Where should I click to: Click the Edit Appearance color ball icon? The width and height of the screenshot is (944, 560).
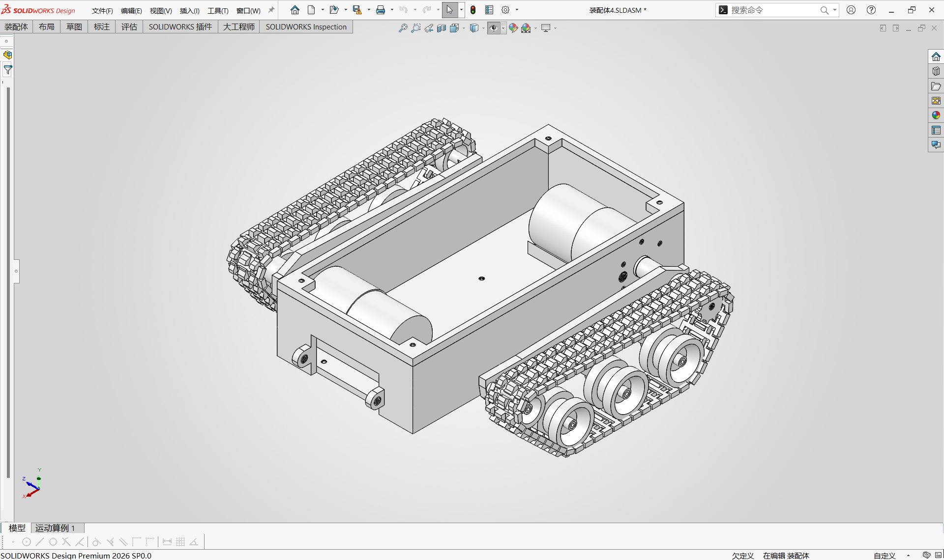pyautogui.click(x=513, y=28)
